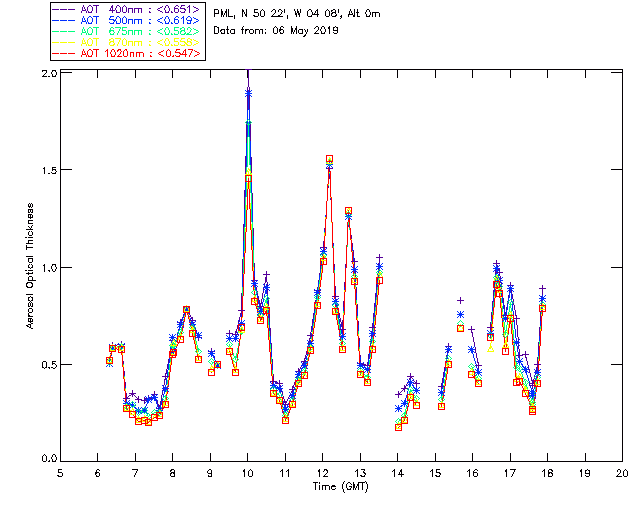The height and width of the screenshot is (512, 640).
Task: Click the AOT 675nm legend entry
Action: 127,31
